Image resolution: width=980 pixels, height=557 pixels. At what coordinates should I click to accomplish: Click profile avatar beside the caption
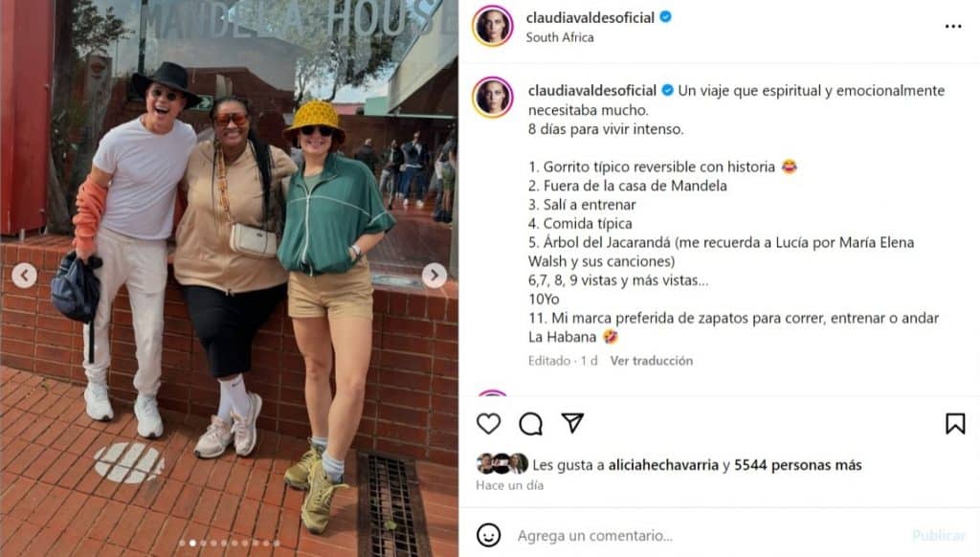[x=493, y=98]
